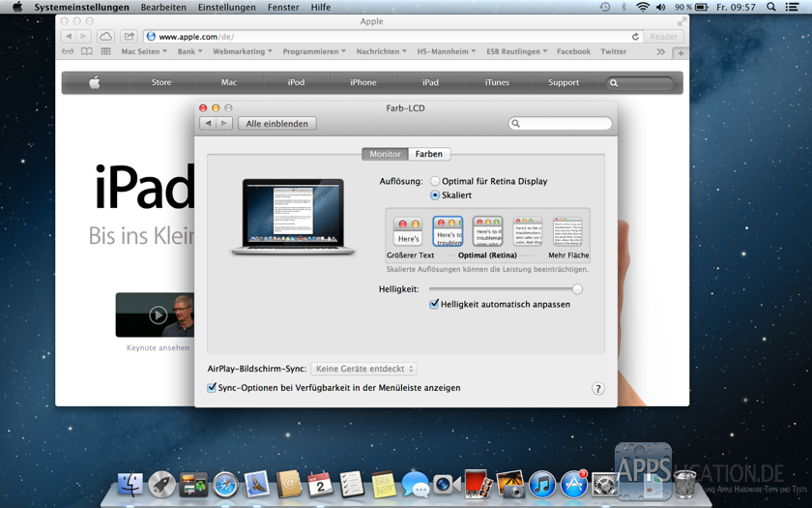
Task: Open Time Machine menu bar icon
Action: (x=605, y=7)
